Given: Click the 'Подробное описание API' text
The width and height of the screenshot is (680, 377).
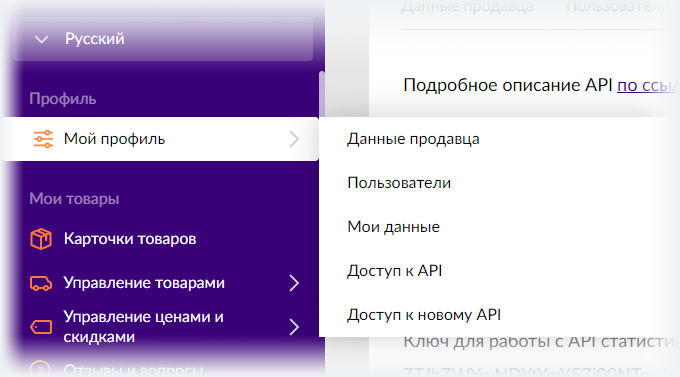Looking at the screenshot, I should (x=507, y=85).
